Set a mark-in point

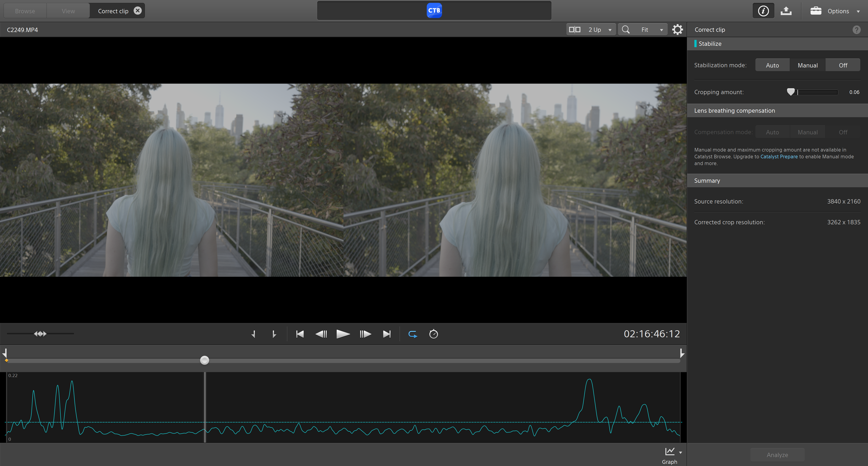point(253,334)
